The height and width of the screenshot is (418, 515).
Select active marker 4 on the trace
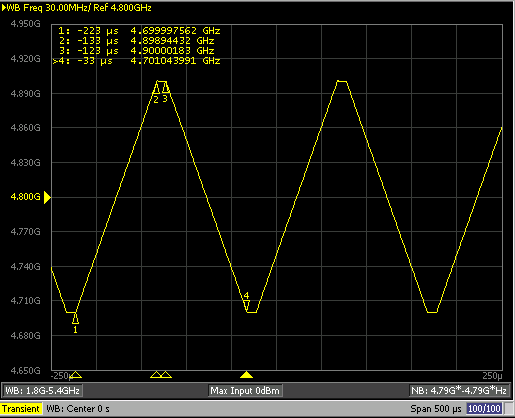click(246, 305)
